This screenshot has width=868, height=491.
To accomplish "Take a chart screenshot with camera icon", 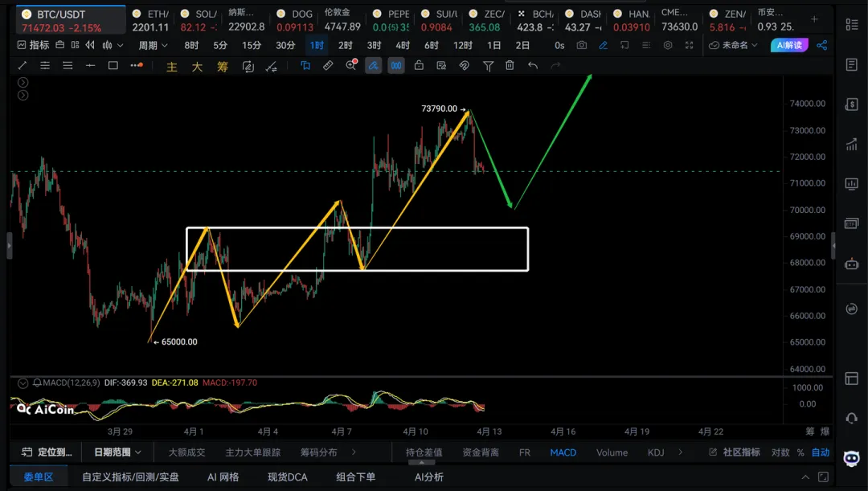I will point(581,45).
